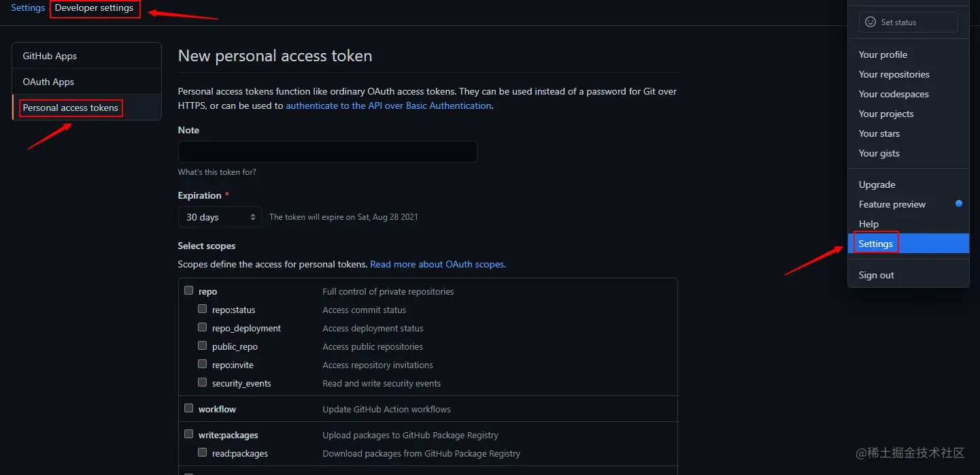Viewport: 980px width, 475px height.
Task: Open Your gists menu entry
Action: 909,153
